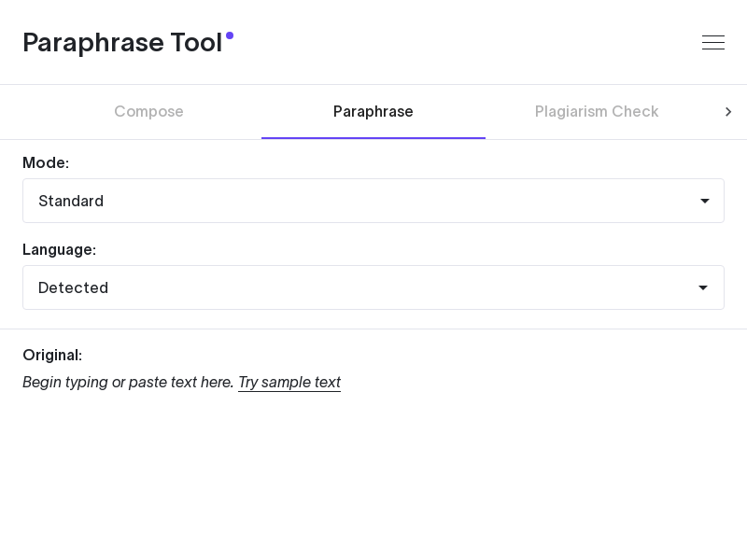
Task: Open the Plagiarism Check tab
Action: 597,111
